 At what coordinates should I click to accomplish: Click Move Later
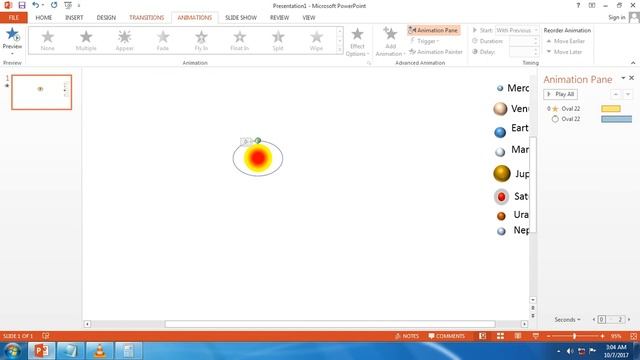[564, 52]
